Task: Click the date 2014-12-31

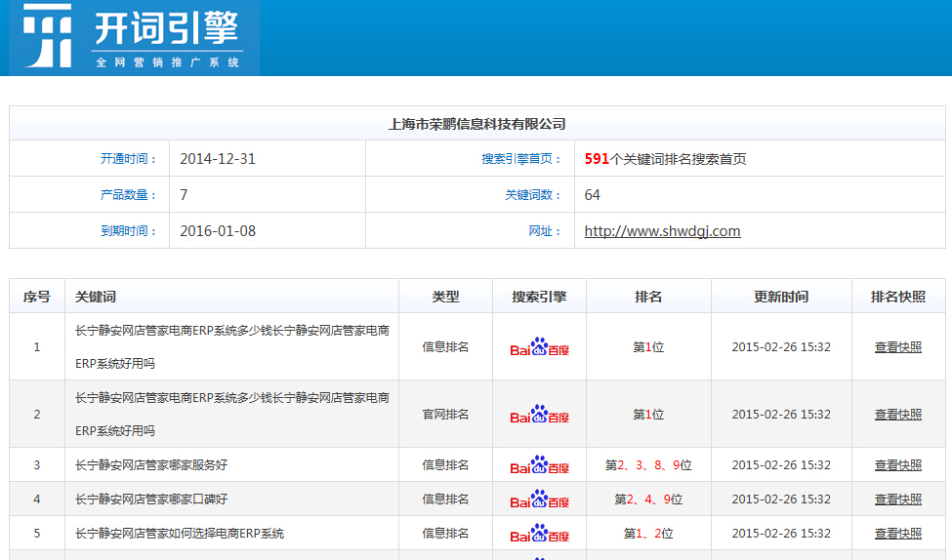Action: point(218,159)
